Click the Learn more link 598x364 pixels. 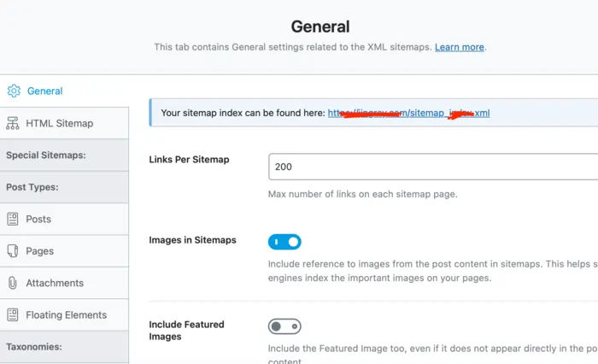(459, 47)
